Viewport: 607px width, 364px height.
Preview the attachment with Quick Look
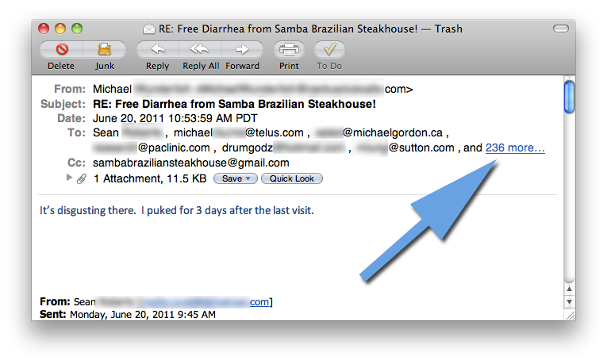[292, 178]
